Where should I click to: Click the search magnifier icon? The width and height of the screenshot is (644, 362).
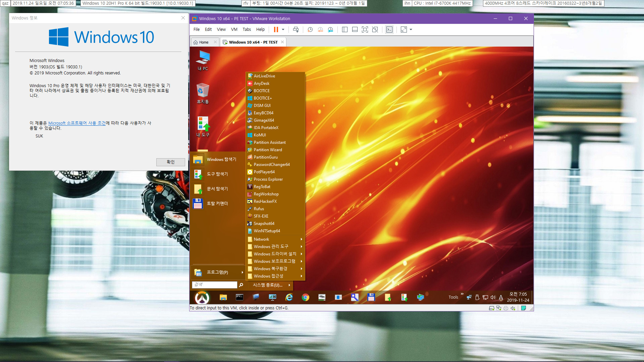241,285
